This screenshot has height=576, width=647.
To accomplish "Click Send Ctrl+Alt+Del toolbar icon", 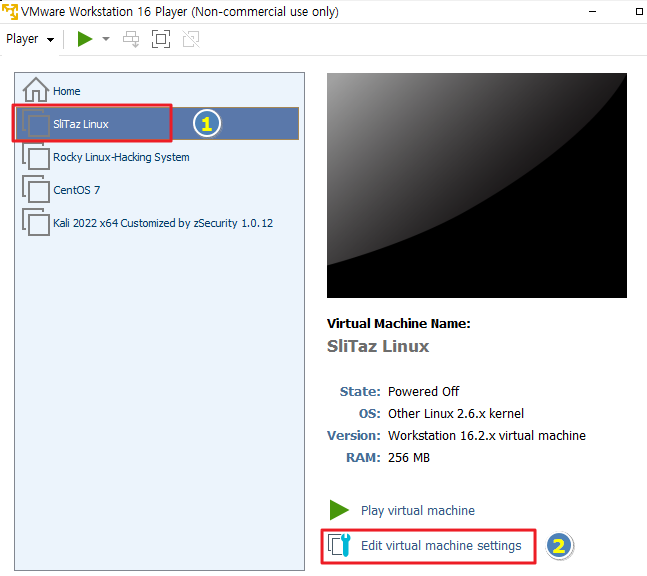I will [131, 39].
